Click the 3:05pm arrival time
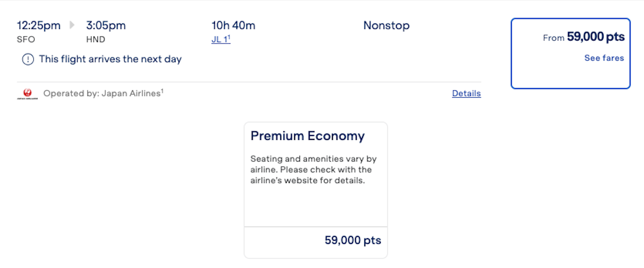Screen dimensions: 644x268 click(106, 25)
